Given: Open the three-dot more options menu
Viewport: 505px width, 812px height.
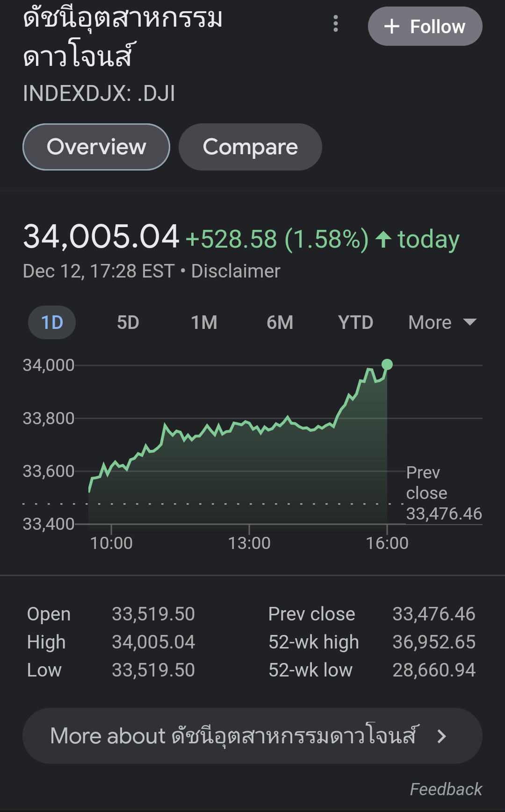Looking at the screenshot, I should [x=335, y=23].
